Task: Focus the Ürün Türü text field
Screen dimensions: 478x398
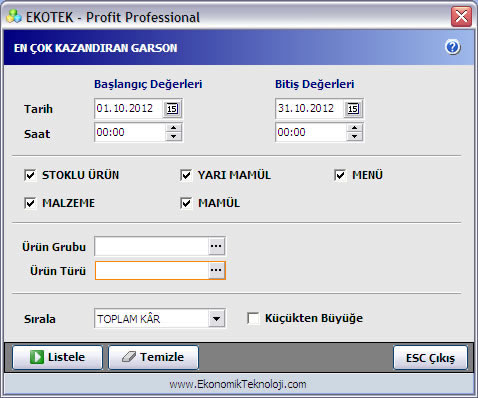Action: pos(152,271)
